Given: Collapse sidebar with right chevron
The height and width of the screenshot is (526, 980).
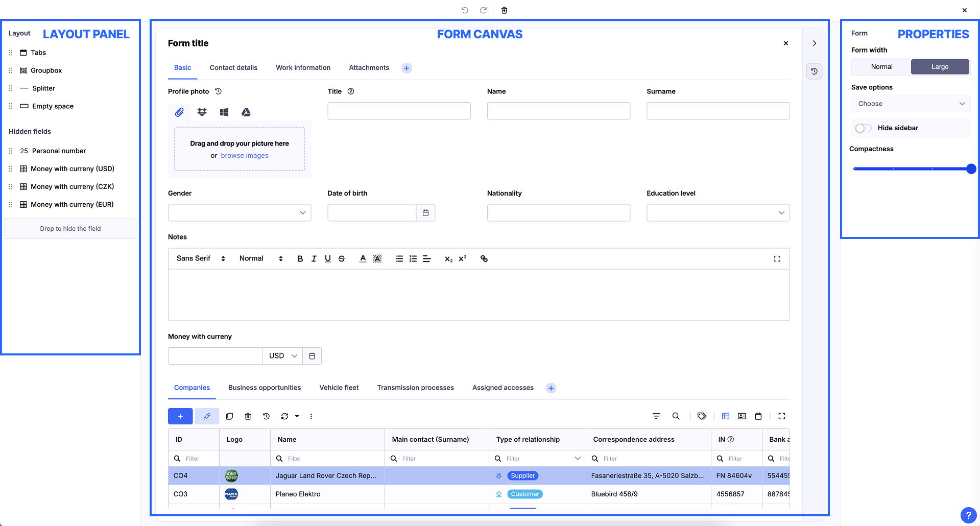Looking at the screenshot, I should coord(815,43).
